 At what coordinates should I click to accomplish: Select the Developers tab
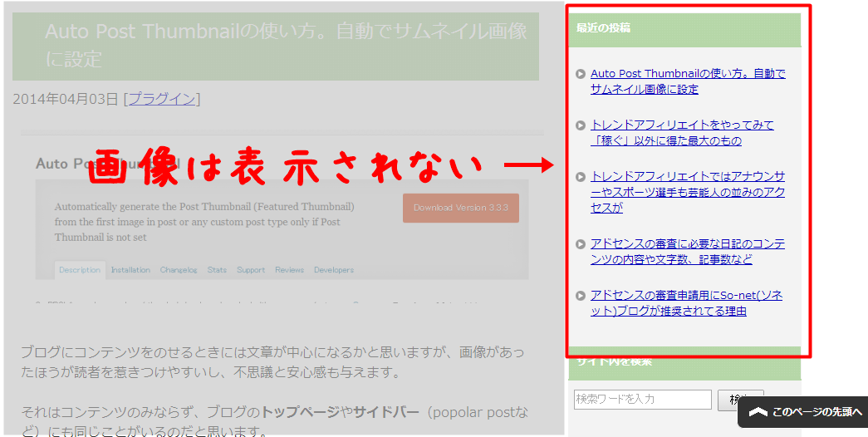[x=334, y=270]
